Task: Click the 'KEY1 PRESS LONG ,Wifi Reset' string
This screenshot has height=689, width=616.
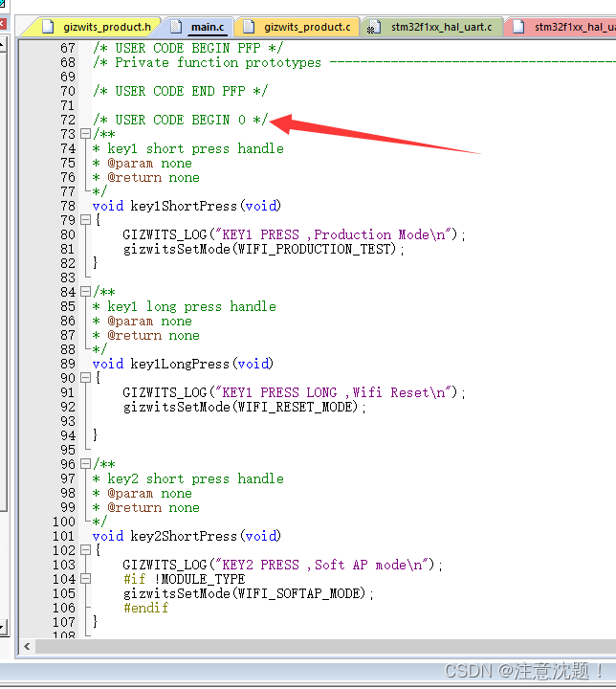Action: [334, 392]
